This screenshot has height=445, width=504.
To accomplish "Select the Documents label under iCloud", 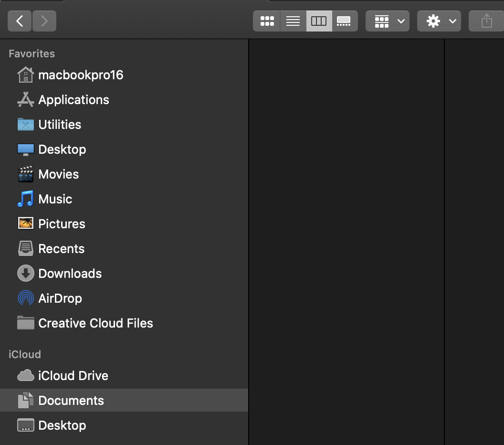I will tap(71, 400).
